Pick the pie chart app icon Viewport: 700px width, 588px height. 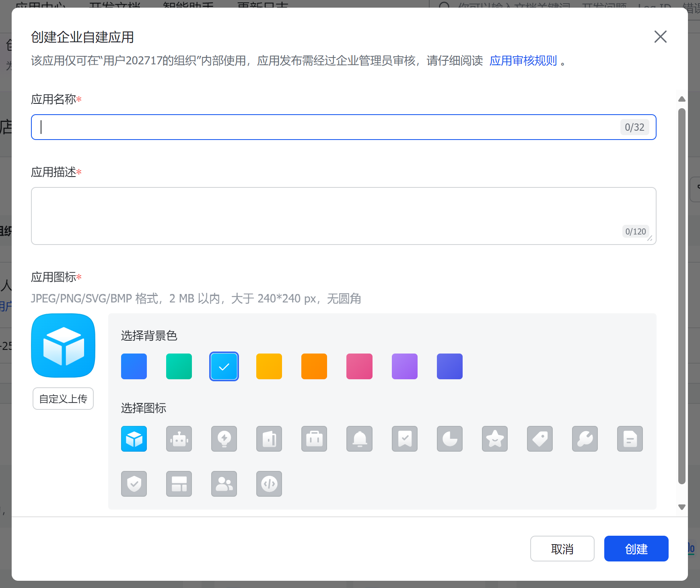pos(450,439)
